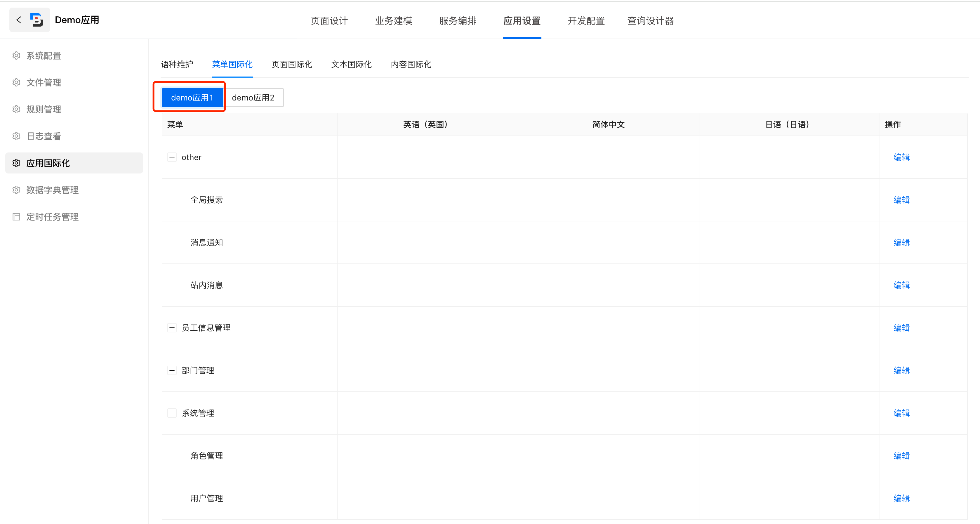Click the gear icon beside 系统配置
This screenshot has height=524, width=980.
[x=16, y=55]
